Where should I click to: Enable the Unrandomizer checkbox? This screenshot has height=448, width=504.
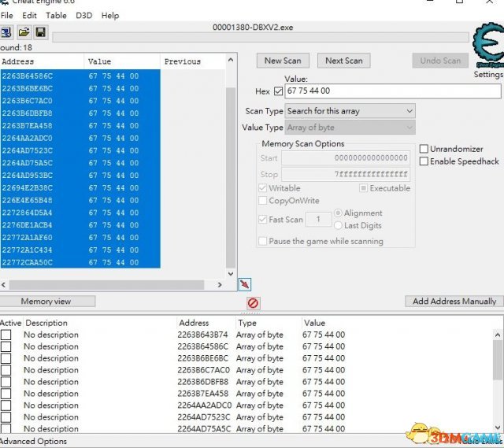424,149
